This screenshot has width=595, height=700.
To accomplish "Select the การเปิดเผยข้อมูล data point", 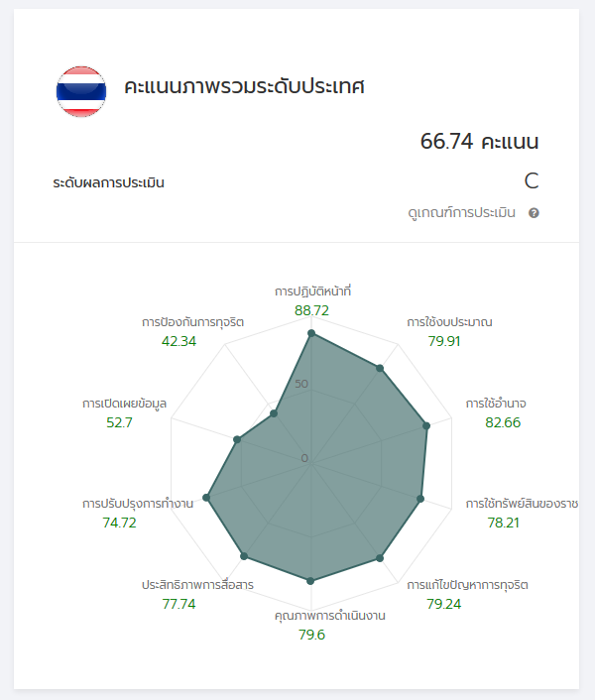I will (x=237, y=438).
